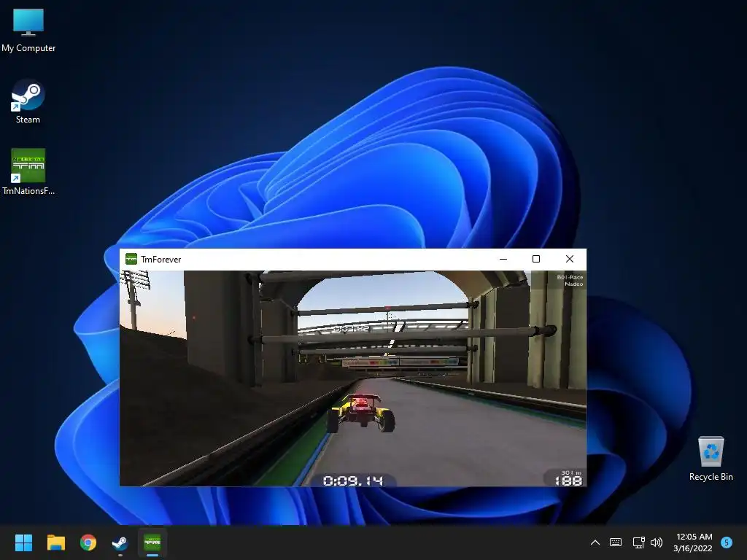This screenshot has width=747, height=560.
Task: Click the TmForever window app icon
Action: 131,259
